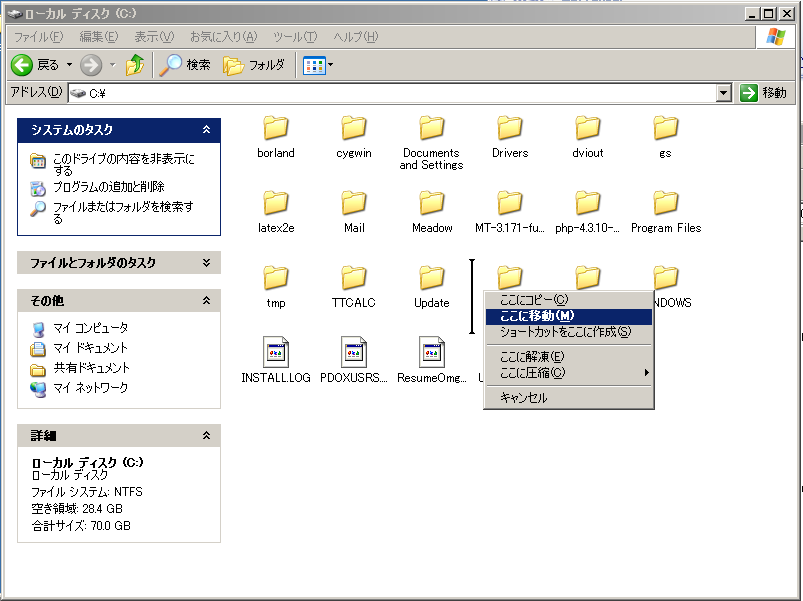Click the プログラムの追加と削除 link
Image resolution: width=803 pixels, height=601 pixels.
click(x=108, y=187)
